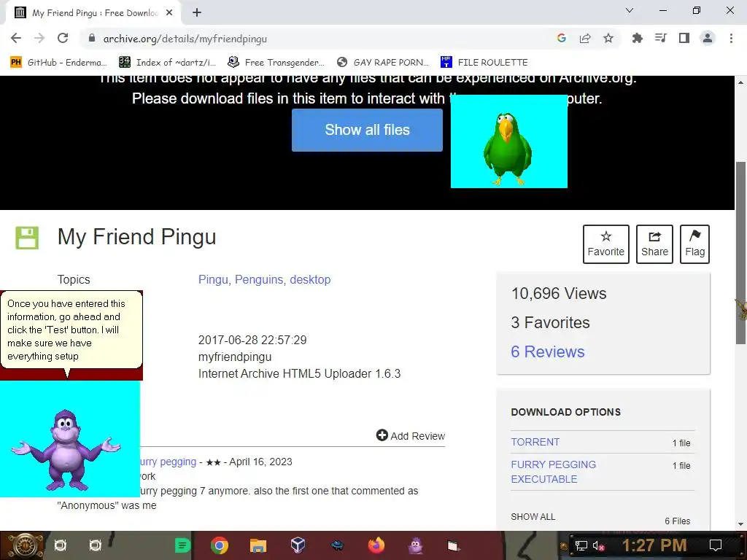Favorite this item with the star button
747x560 pixels.
tap(606, 244)
